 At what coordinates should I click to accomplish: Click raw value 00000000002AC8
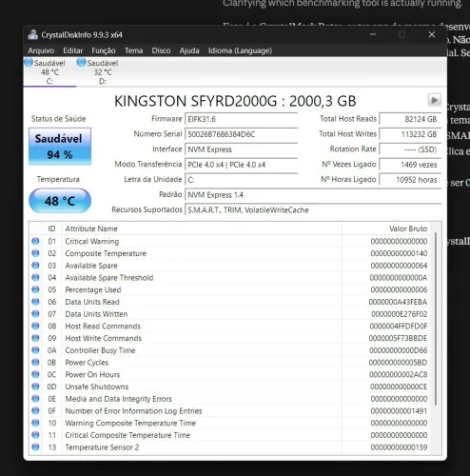pyautogui.click(x=399, y=374)
